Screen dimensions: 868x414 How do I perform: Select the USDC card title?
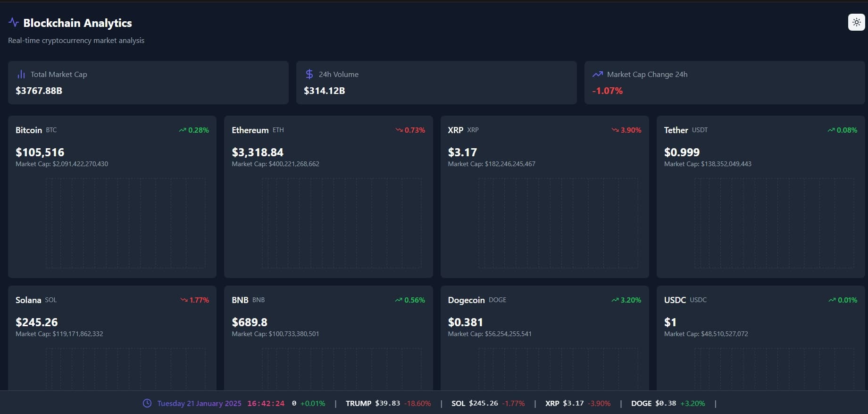675,300
